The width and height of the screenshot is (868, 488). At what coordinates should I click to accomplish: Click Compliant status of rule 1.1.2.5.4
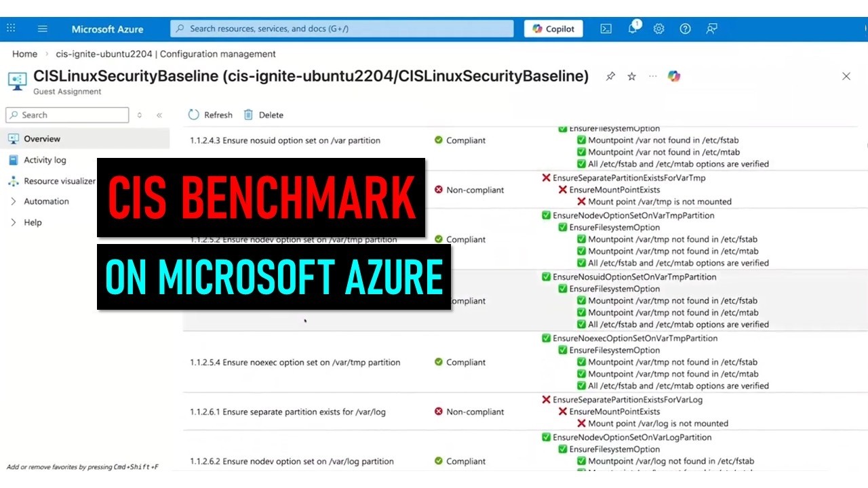(460, 362)
